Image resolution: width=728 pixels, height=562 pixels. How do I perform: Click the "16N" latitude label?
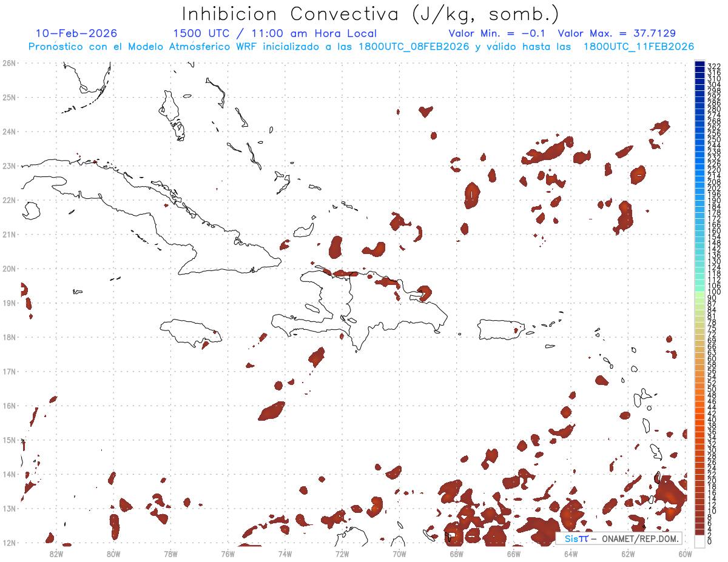coord(9,406)
